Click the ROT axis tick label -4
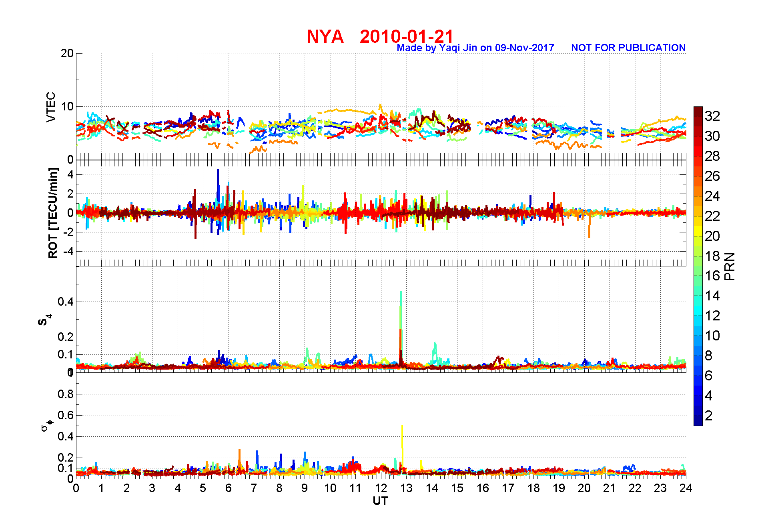Image resolution: width=762 pixels, height=532 pixels. click(x=69, y=251)
